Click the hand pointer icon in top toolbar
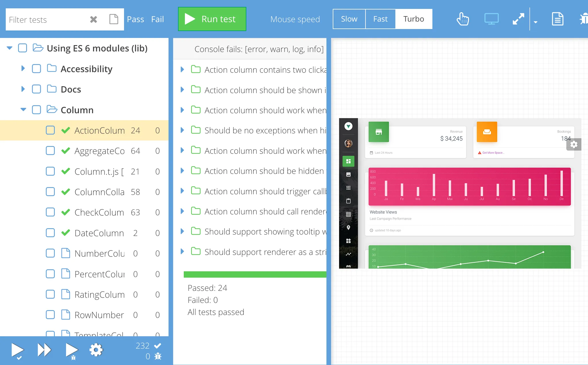 point(463,19)
